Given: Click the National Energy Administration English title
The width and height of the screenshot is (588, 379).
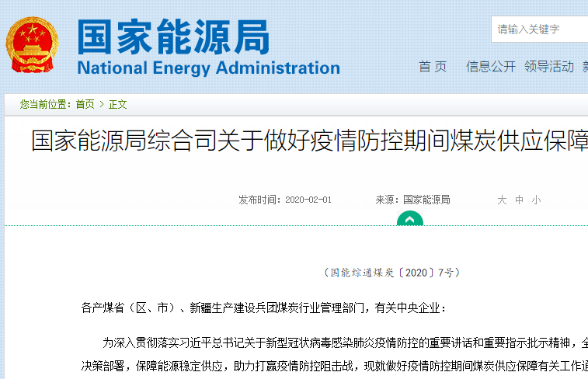Looking at the screenshot, I should point(208,68).
